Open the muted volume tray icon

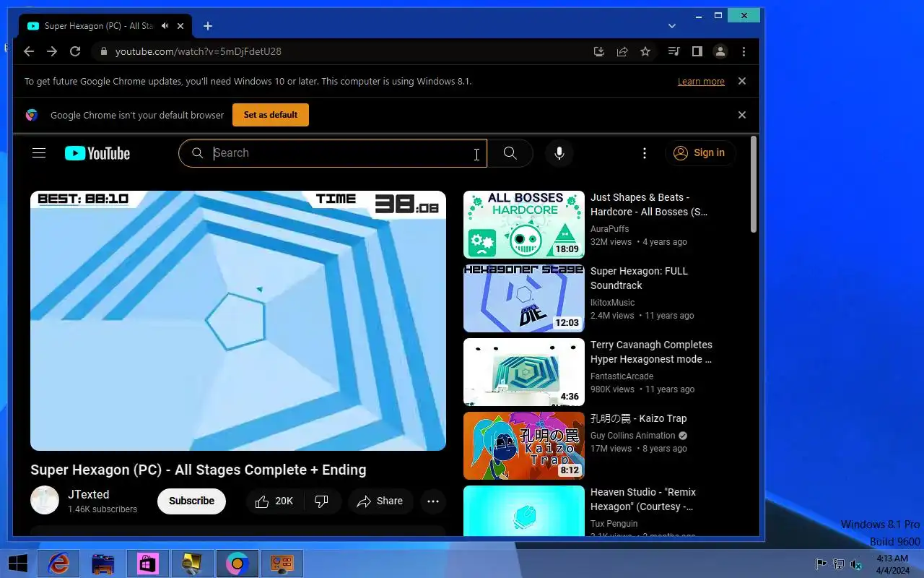tap(856, 564)
